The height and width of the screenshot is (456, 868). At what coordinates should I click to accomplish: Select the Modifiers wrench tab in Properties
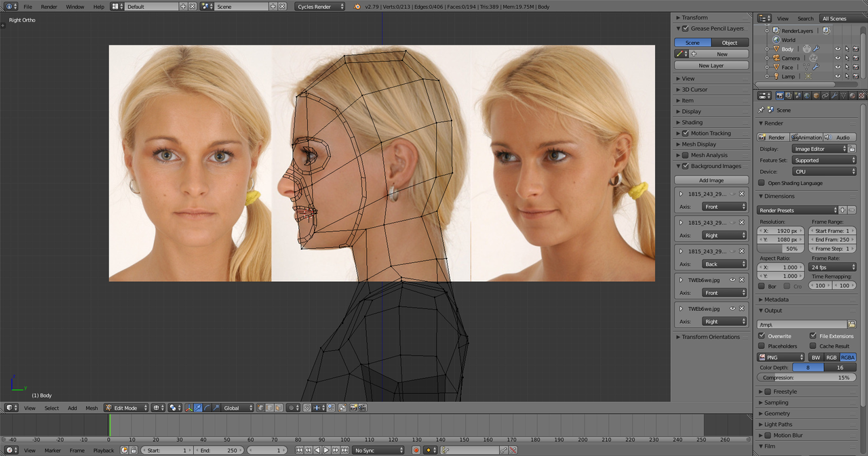click(833, 96)
